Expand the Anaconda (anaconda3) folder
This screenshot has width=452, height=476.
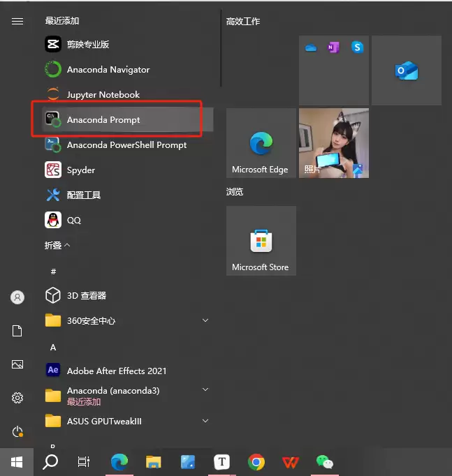click(128, 396)
